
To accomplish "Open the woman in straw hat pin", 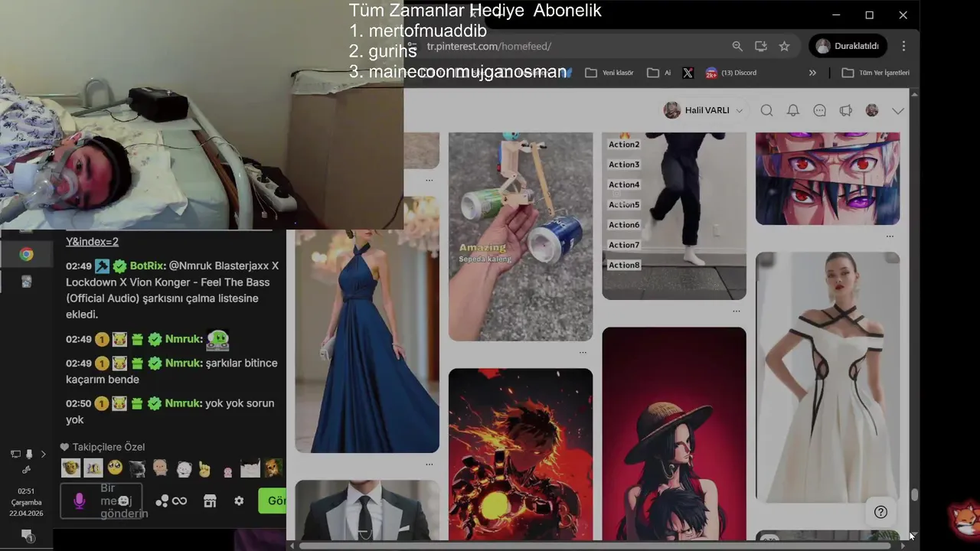I will tap(674, 434).
